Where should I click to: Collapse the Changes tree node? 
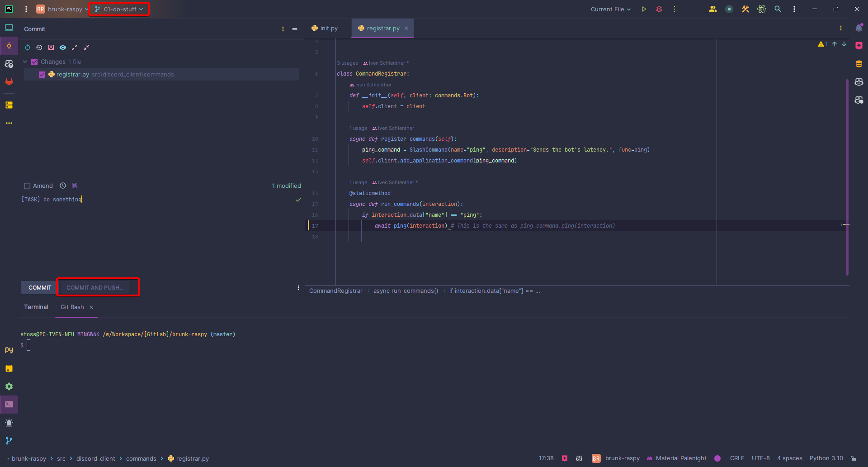click(x=25, y=62)
